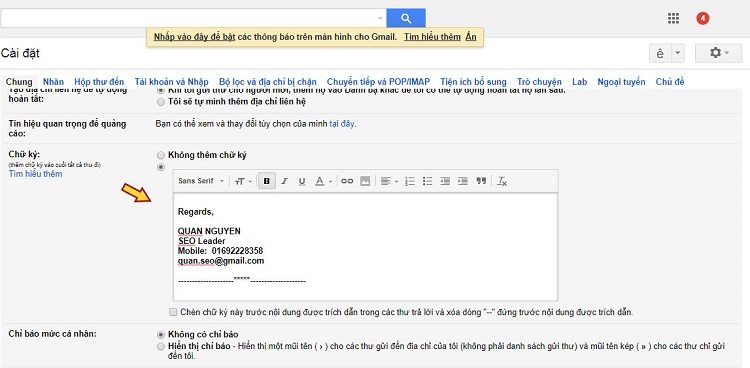This screenshot has height=368, width=750.
Task: Open the text size dropdown
Action: point(243,181)
